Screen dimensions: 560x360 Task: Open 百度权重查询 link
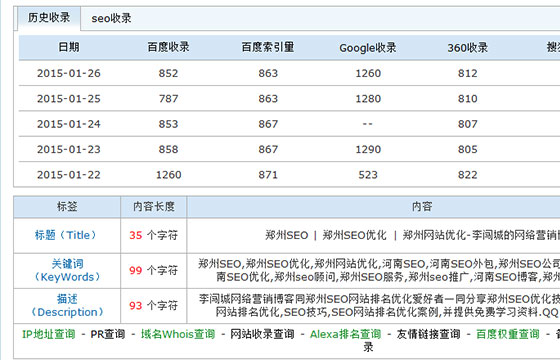pyautogui.click(x=508, y=335)
